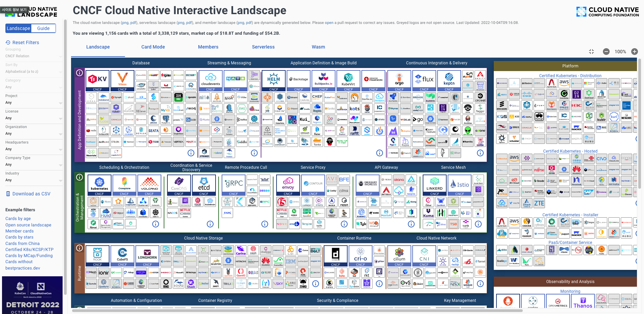Toggle fullscreen landscape view
Screen dimensions: 644x314
click(591, 52)
